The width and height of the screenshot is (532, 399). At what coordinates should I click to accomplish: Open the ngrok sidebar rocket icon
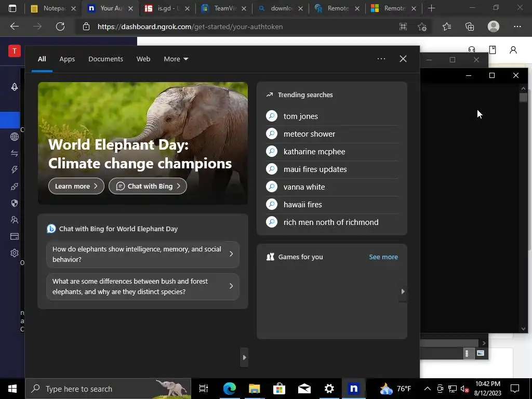coord(14,87)
